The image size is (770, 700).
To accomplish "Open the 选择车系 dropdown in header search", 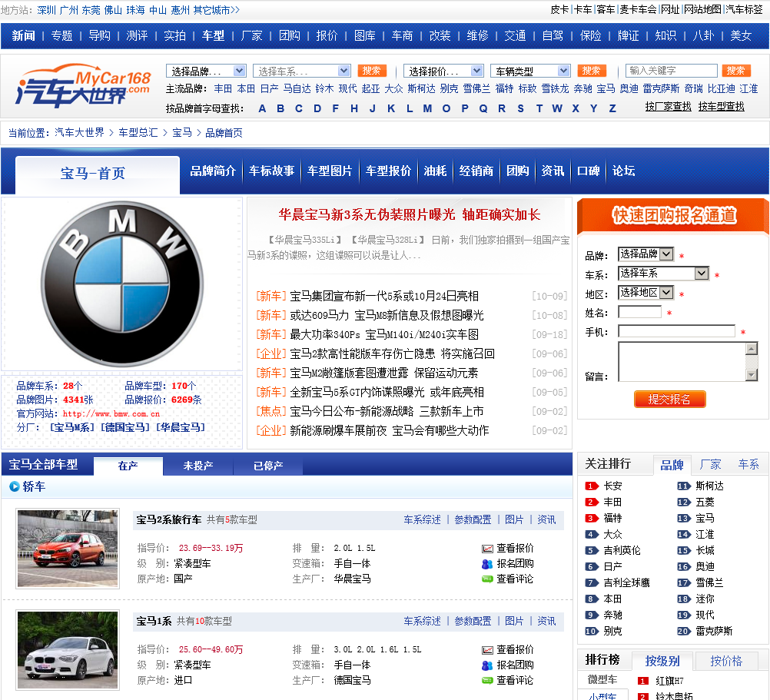I will click(301, 71).
